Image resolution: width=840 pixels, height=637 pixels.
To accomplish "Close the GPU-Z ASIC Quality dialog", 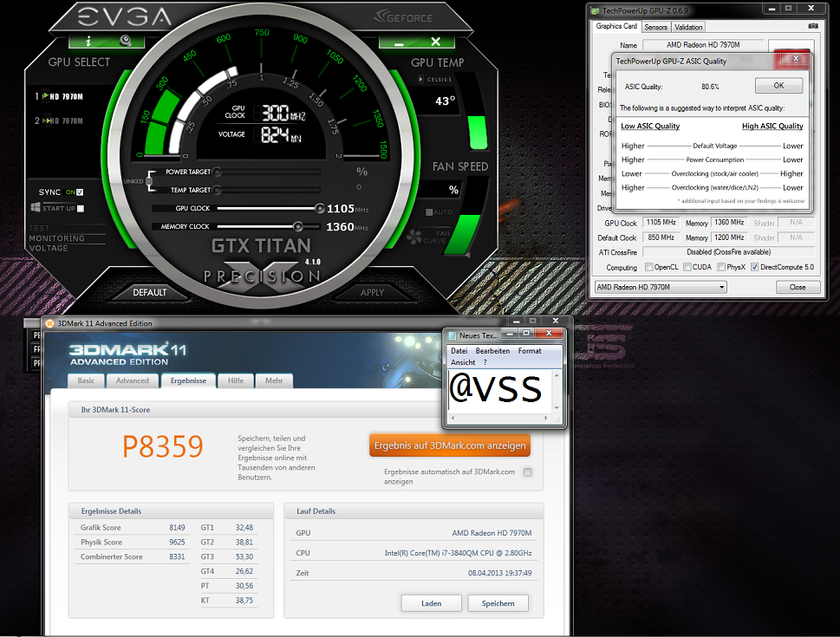I will [x=796, y=58].
